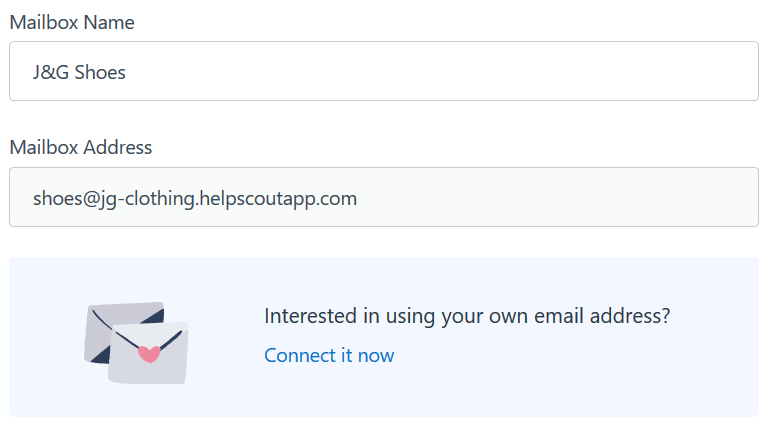Click the pink heart on the envelope
Viewport: 768px width, 435px height.
149,353
